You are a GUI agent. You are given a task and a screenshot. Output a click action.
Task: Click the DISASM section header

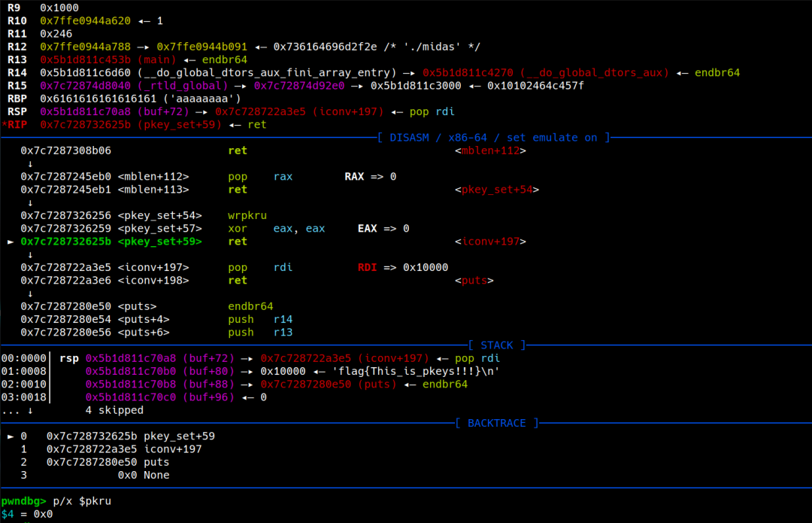coord(493,138)
